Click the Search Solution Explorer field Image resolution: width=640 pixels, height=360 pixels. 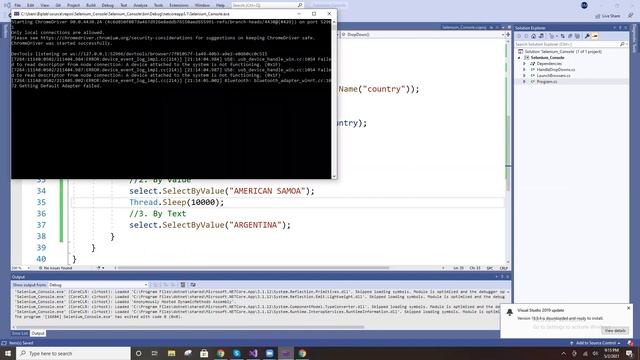click(567, 44)
